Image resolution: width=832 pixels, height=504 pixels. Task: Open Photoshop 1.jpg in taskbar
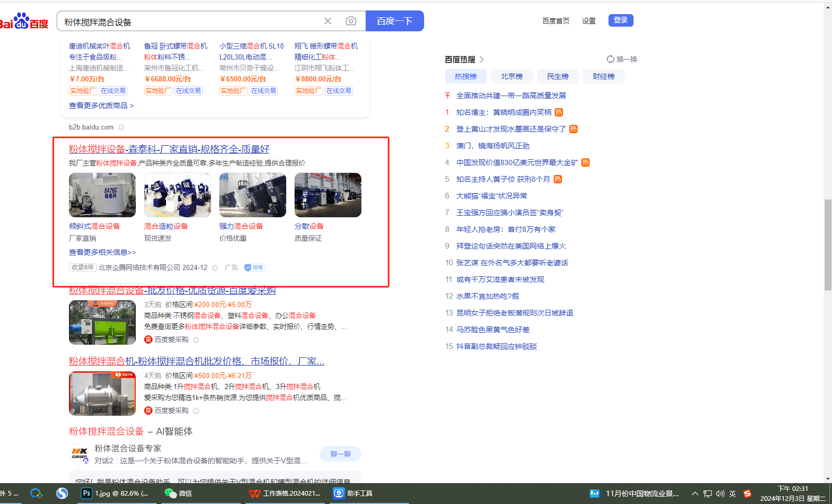tap(115, 494)
